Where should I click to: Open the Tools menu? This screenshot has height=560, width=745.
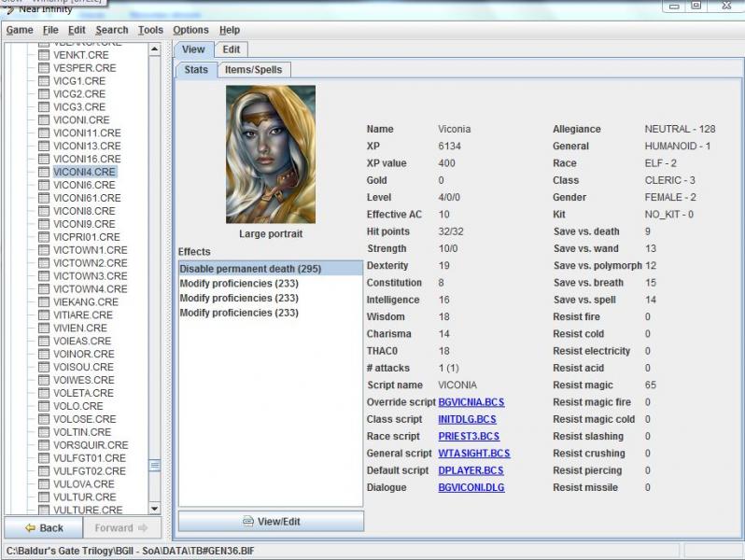click(150, 30)
